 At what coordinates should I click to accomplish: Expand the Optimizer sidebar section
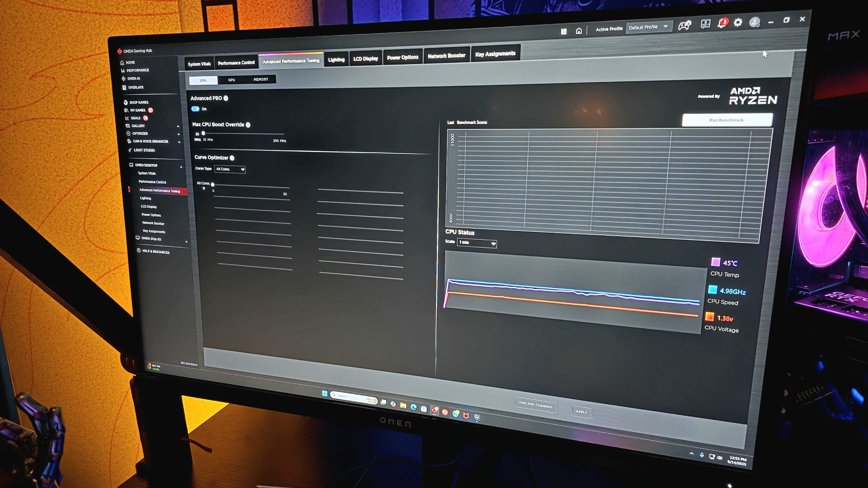tap(179, 134)
